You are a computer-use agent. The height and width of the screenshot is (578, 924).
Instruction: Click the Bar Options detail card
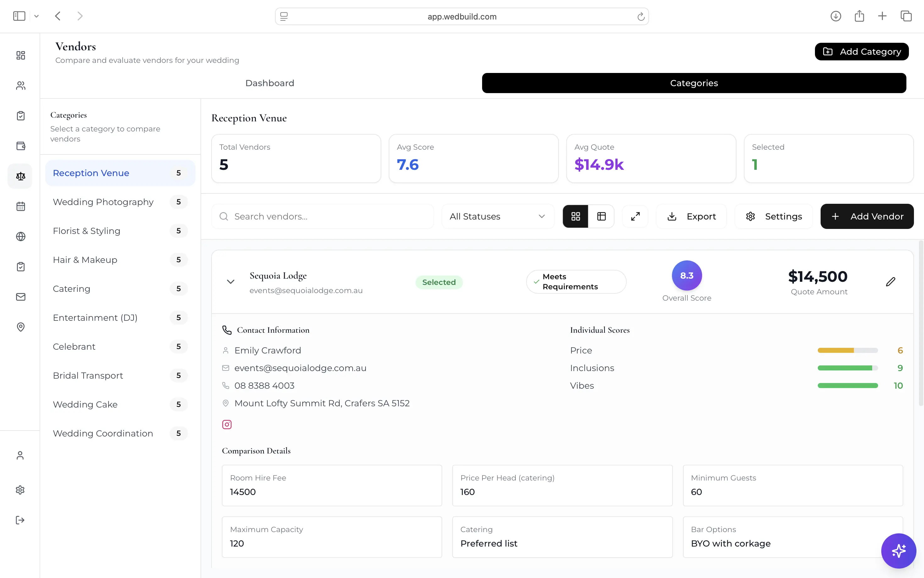tap(793, 537)
